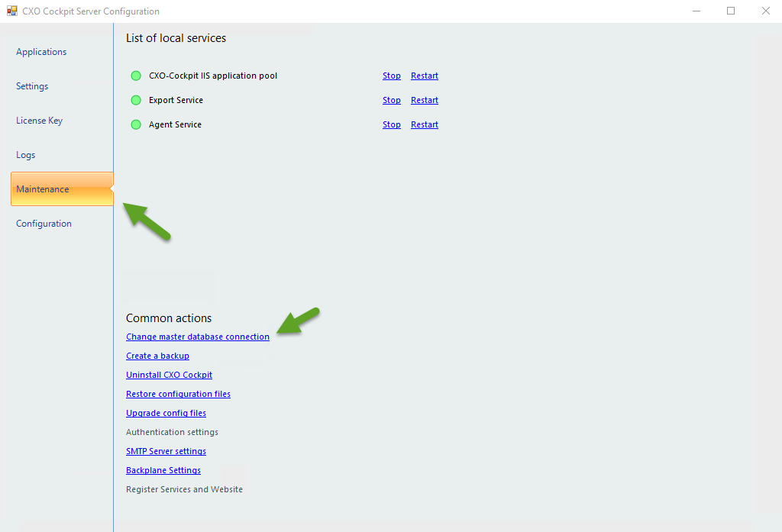Stop the Agent Service
The height and width of the screenshot is (532, 782).
[392, 124]
